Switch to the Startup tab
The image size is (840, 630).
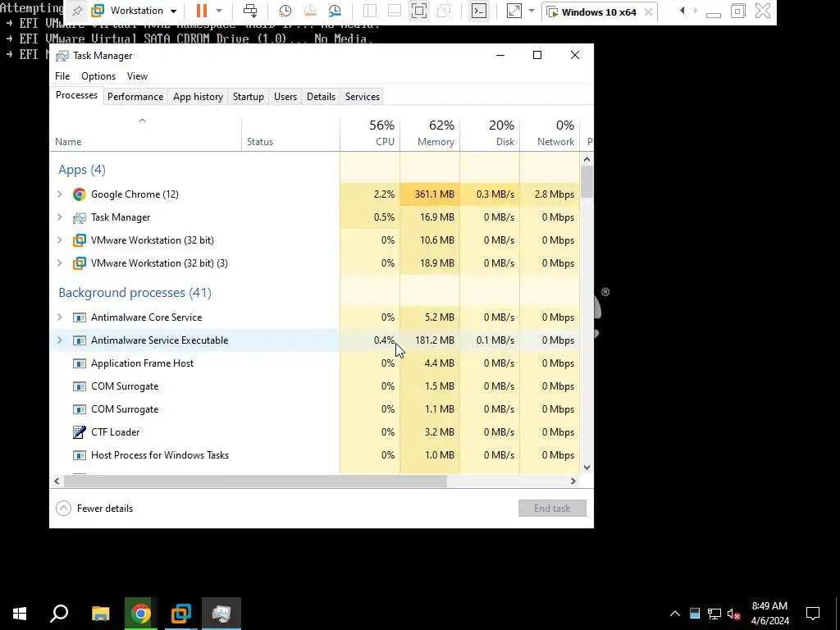[x=248, y=97]
